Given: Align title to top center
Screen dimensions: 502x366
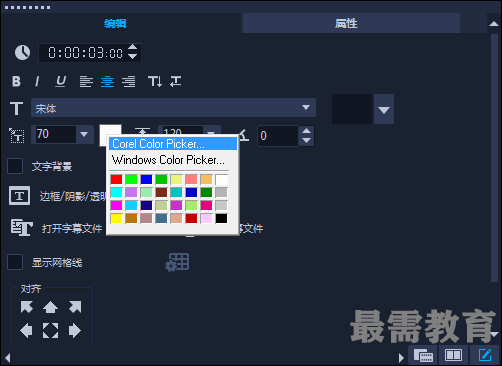Looking at the screenshot, I should (x=50, y=307).
